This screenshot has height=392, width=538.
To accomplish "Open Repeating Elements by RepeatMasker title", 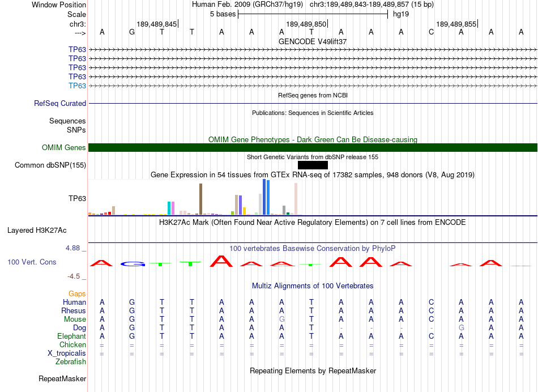I will click(313, 370).
